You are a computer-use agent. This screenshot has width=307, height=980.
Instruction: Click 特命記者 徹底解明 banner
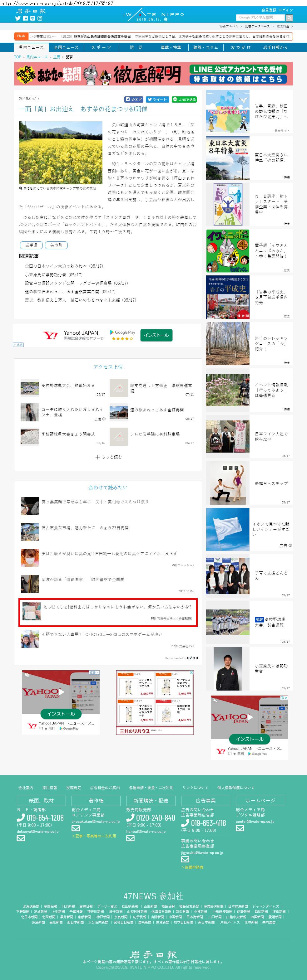pyautogui.click(x=154, y=74)
